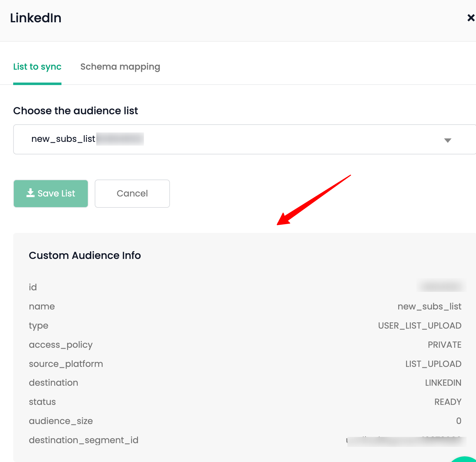Click the audience_size value of 0

point(458,421)
